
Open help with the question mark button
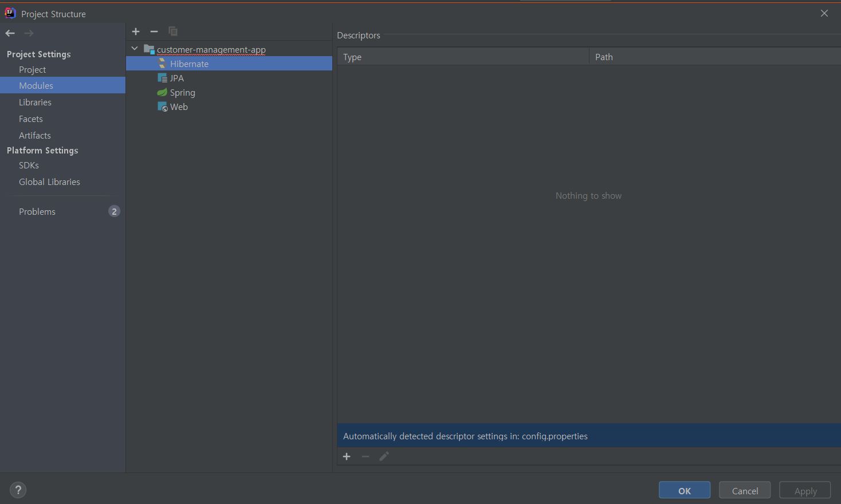pyautogui.click(x=18, y=490)
